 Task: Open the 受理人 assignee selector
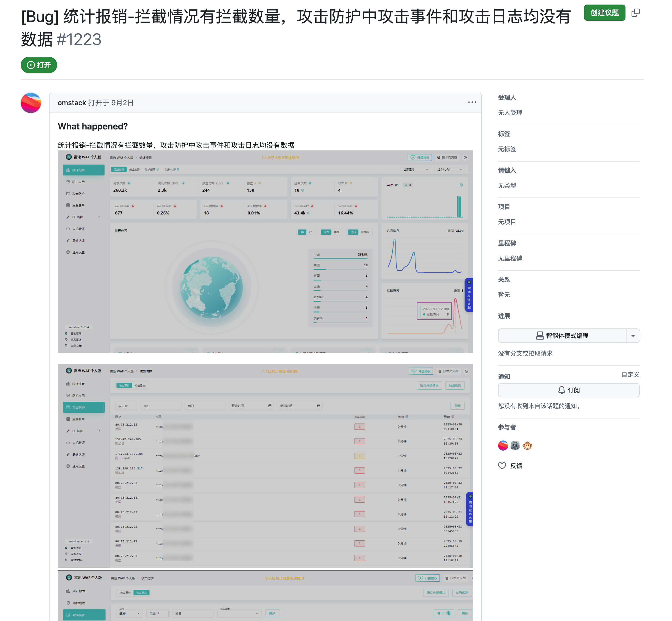coord(507,97)
